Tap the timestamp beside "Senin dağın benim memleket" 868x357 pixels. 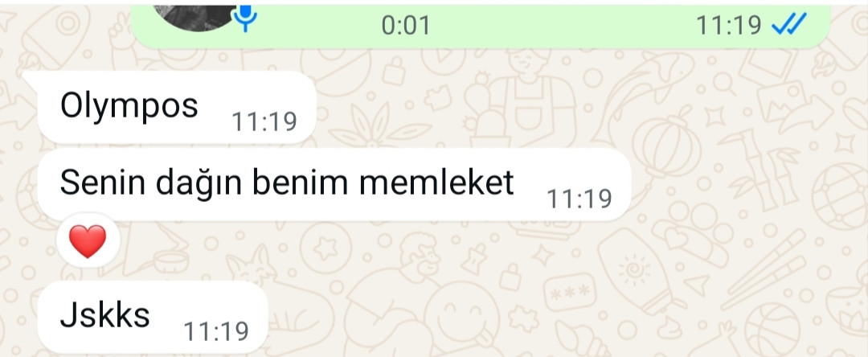tap(579, 199)
